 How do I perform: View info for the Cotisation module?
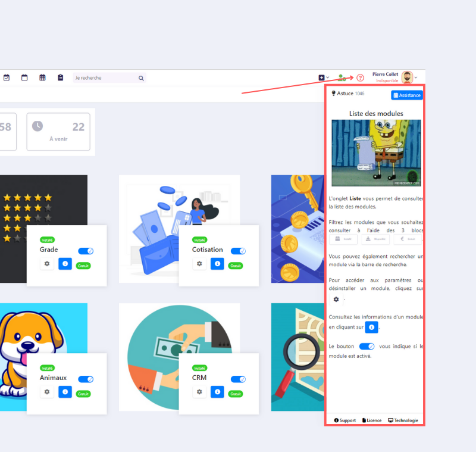click(x=217, y=263)
